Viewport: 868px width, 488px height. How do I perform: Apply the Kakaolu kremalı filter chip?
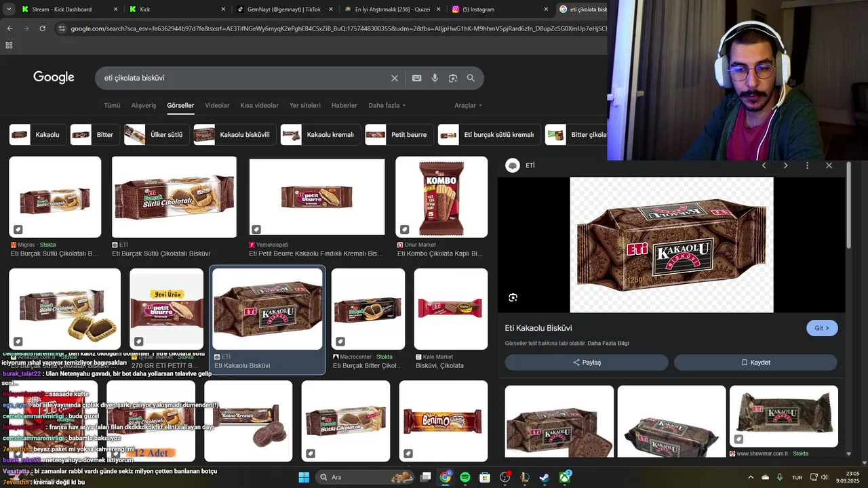[321, 135]
